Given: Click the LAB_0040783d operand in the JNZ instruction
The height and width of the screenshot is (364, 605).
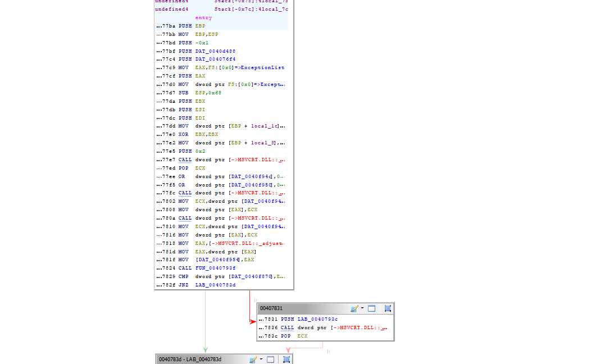Looking at the screenshot, I should point(216,285).
